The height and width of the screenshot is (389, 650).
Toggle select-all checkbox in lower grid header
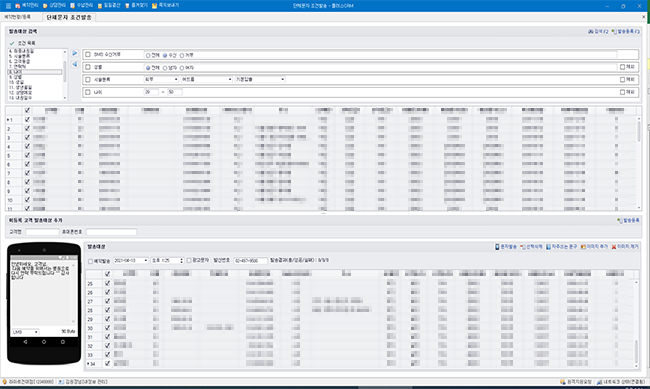click(x=107, y=274)
